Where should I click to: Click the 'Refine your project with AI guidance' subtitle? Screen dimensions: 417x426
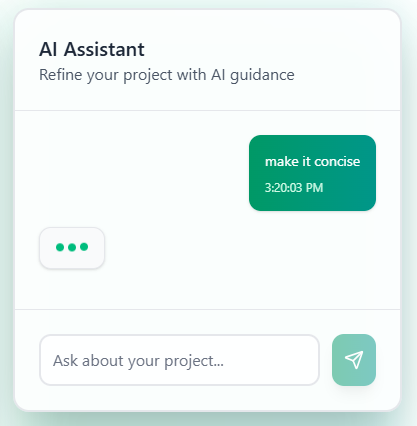pos(167,75)
